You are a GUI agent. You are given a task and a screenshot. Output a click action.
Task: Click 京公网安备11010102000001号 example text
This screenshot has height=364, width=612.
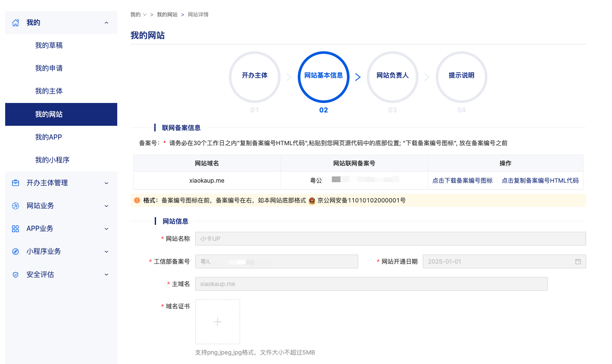click(x=362, y=200)
